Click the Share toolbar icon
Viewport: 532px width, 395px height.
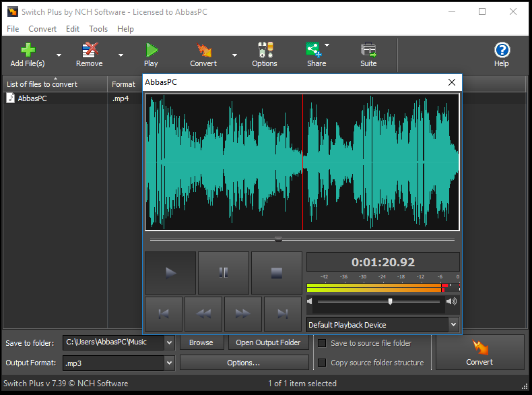[x=313, y=50]
